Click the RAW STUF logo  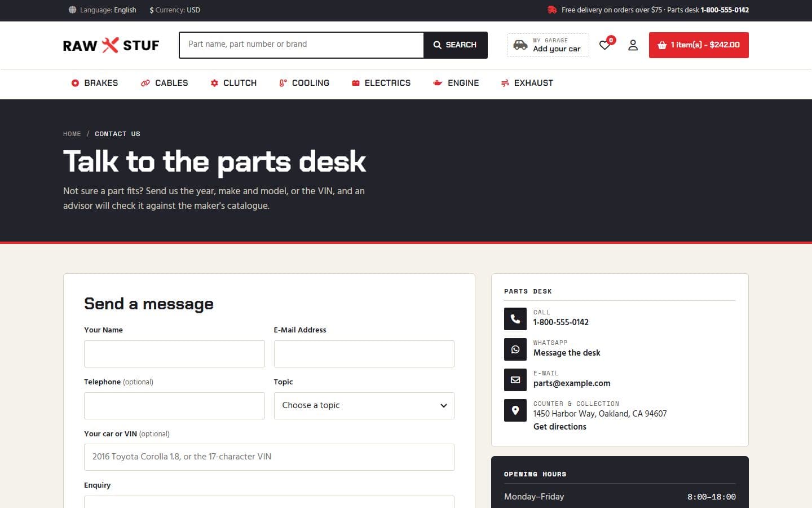coord(111,45)
